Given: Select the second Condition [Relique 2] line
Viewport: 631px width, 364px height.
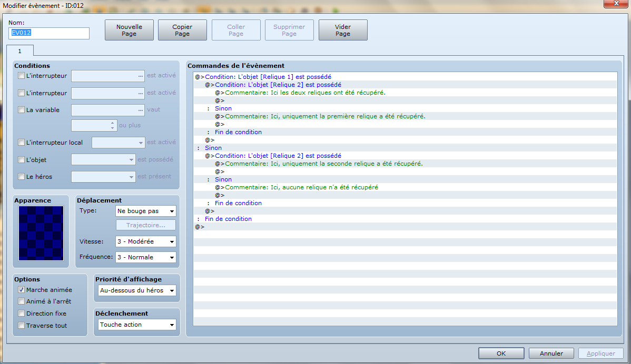Looking at the screenshot, I should (x=405, y=156).
